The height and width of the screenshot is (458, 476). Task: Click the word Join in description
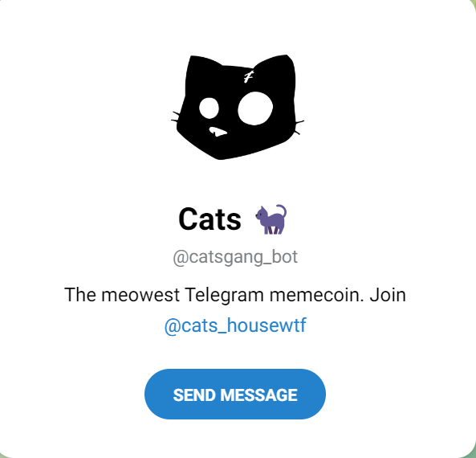pyautogui.click(x=388, y=295)
